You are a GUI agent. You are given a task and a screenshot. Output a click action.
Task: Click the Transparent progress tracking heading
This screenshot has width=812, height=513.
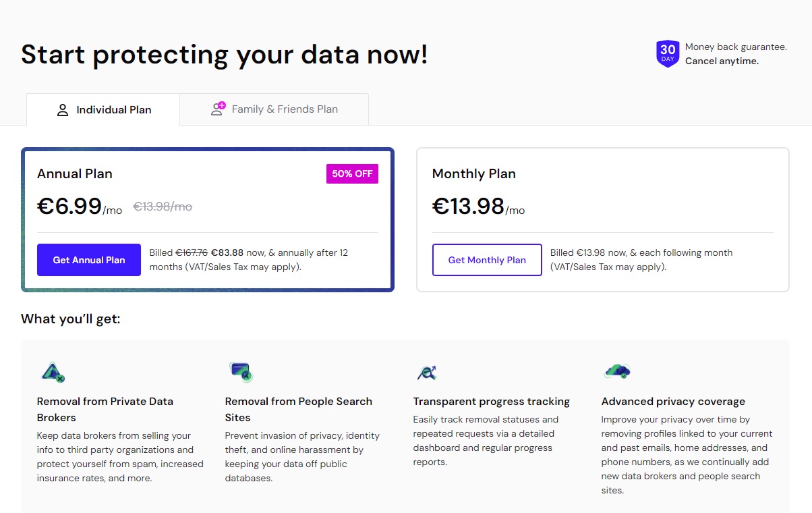point(491,402)
